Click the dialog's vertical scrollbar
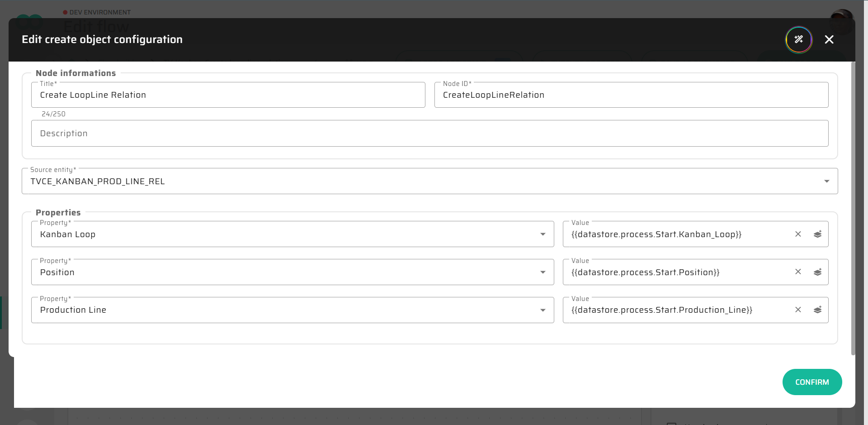This screenshot has width=868, height=425. [x=853, y=208]
